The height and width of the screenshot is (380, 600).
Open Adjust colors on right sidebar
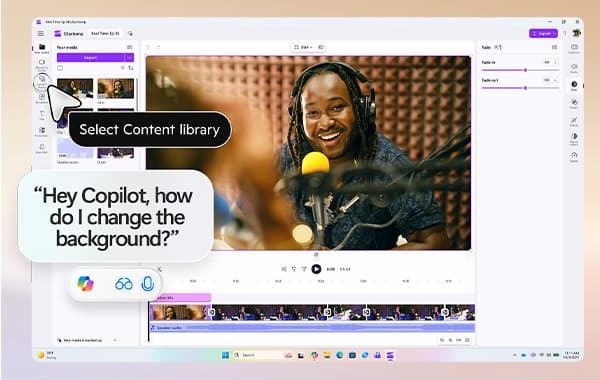pos(574,139)
